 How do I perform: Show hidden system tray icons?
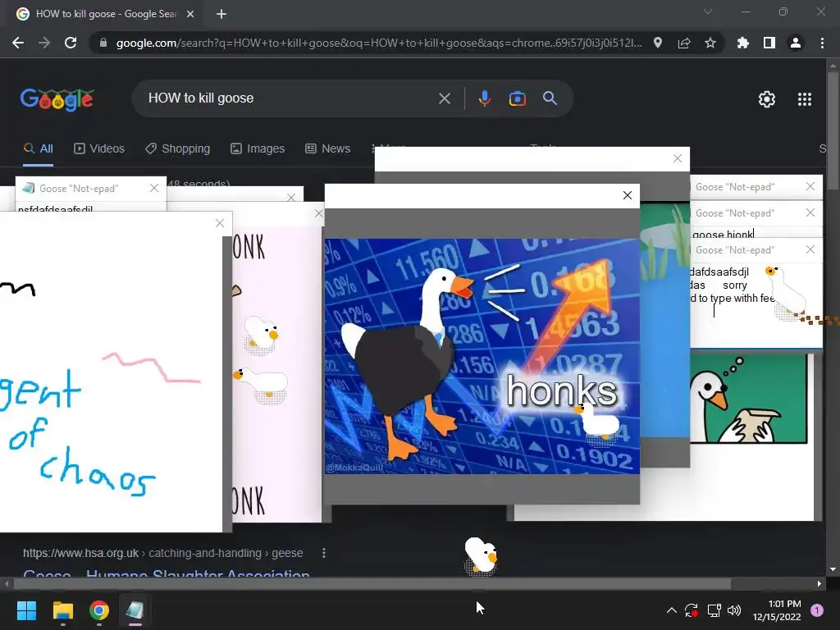[671, 610]
